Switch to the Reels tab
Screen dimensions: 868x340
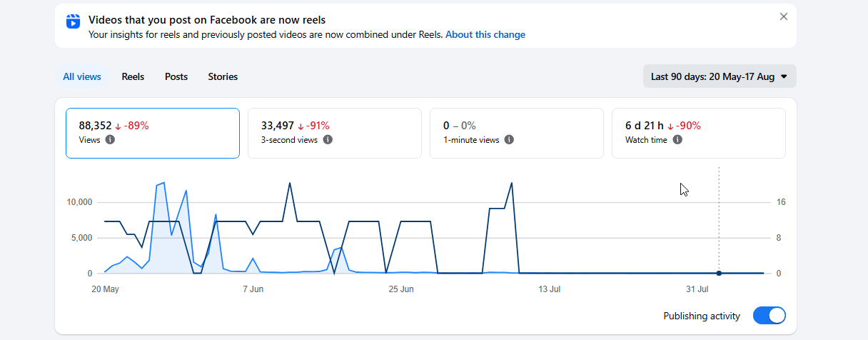click(133, 76)
